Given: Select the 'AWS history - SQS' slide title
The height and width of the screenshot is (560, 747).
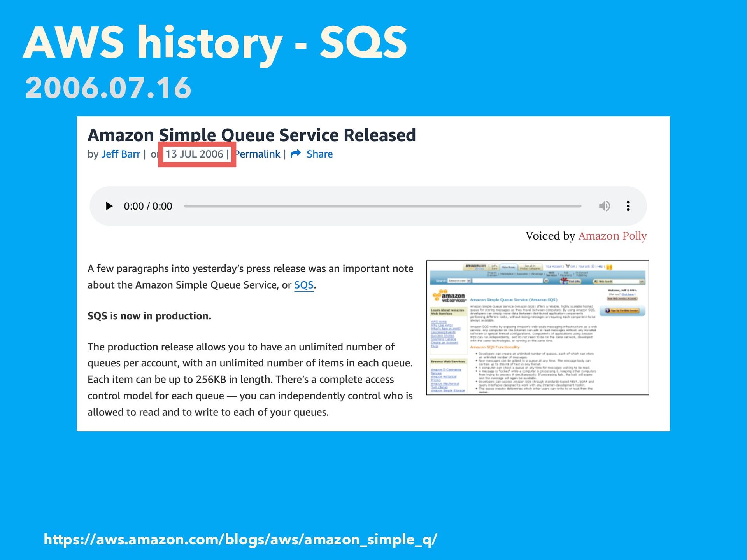Looking at the screenshot, I should pos(215,43).
